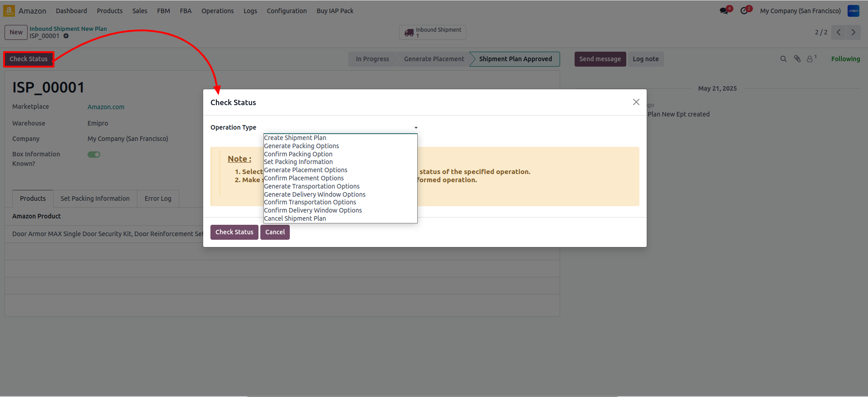
Task: Go to the next record arrow
Action: 853,32
